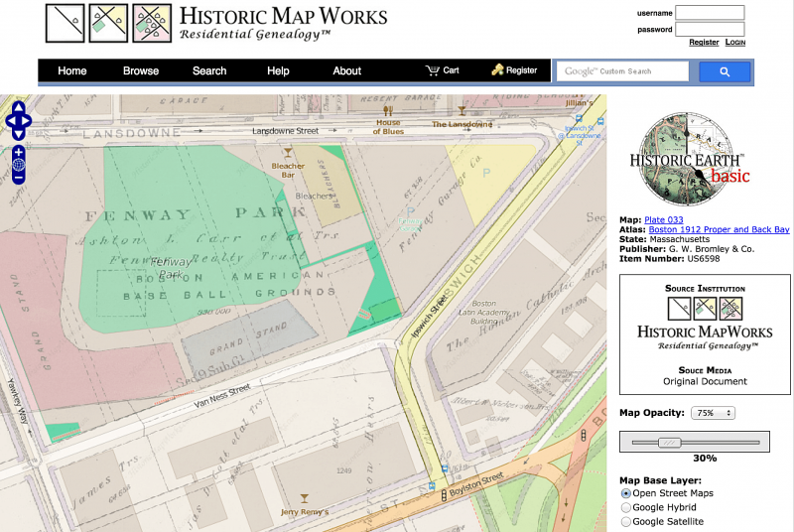Pan the map up with arrow control
The height and width of the screenshot is (532, 794).
tap(18, 107)
